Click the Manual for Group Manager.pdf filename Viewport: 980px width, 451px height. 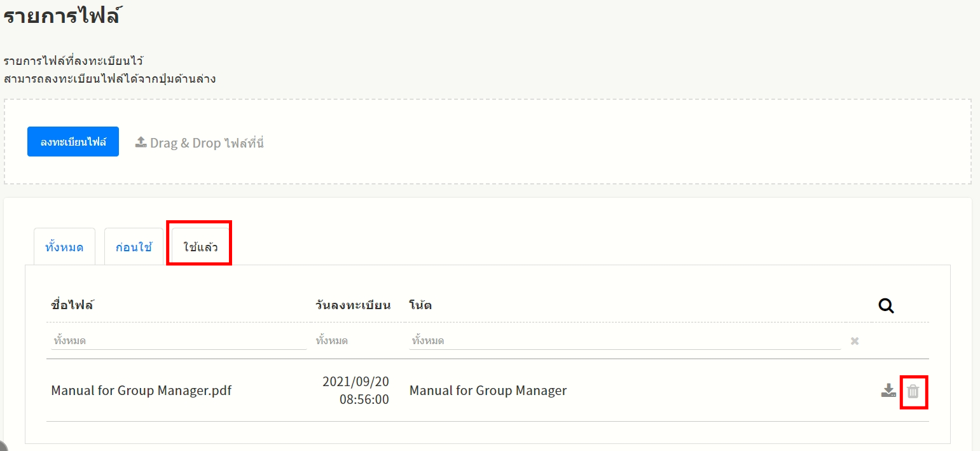point(141,391)
